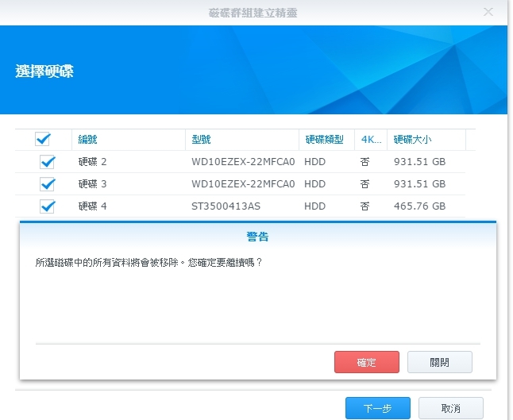This screenshot has height=420, width=513.
Task: Dismiss the warning using the 關閉 button
Action: point(439,362)
